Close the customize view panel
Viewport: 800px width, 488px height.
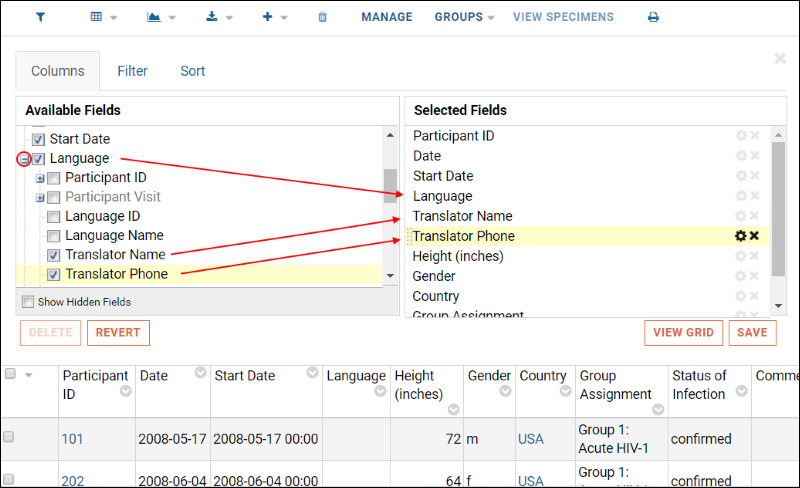click(780, 58)
